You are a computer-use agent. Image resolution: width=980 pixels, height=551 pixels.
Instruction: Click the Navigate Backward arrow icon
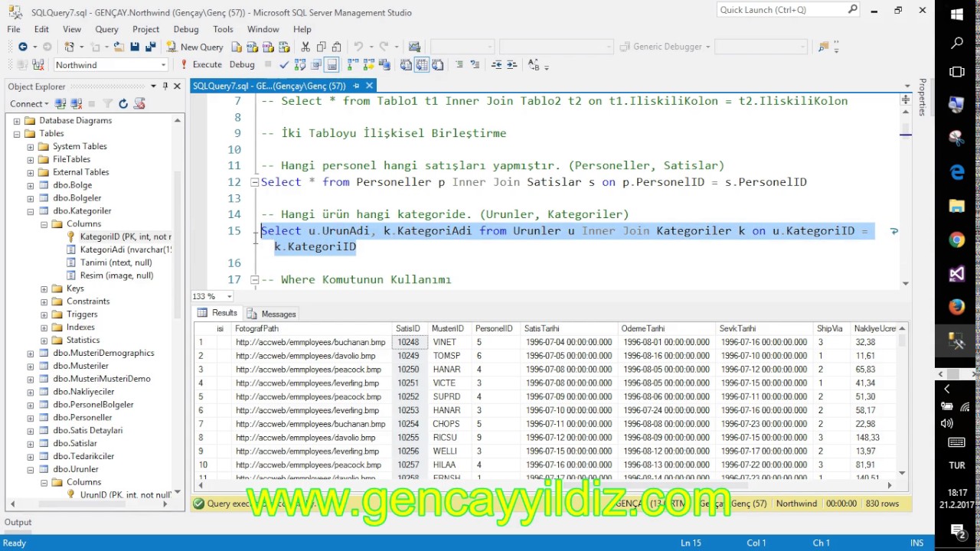click(x=23, y=47)
